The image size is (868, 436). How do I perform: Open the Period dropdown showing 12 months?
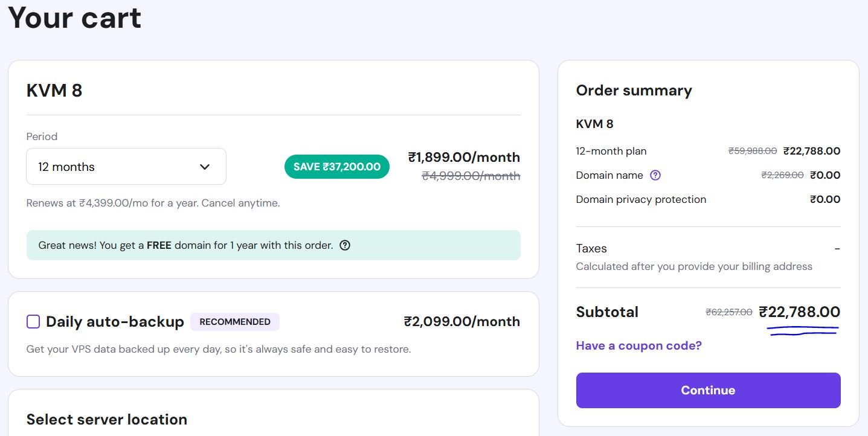[x=126, y=167]
